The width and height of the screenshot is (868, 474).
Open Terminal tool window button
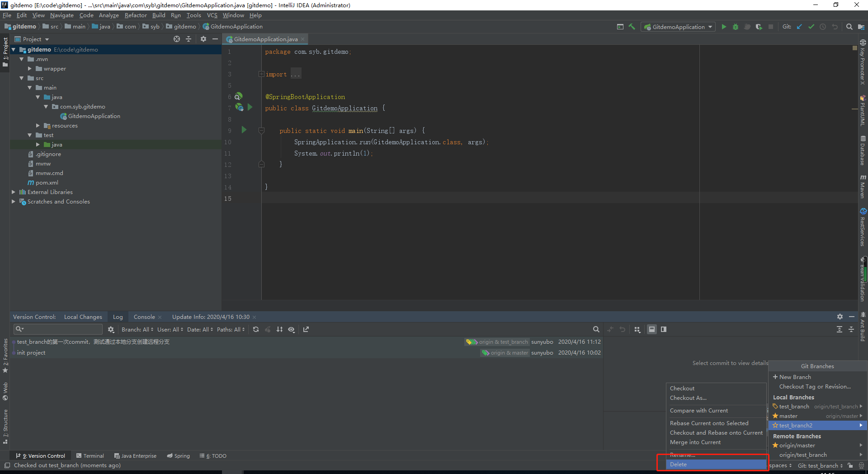click(x=90, y=456)
